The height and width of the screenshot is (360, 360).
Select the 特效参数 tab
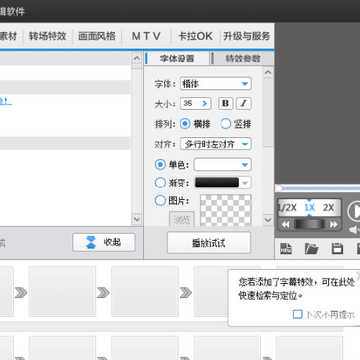243,59
